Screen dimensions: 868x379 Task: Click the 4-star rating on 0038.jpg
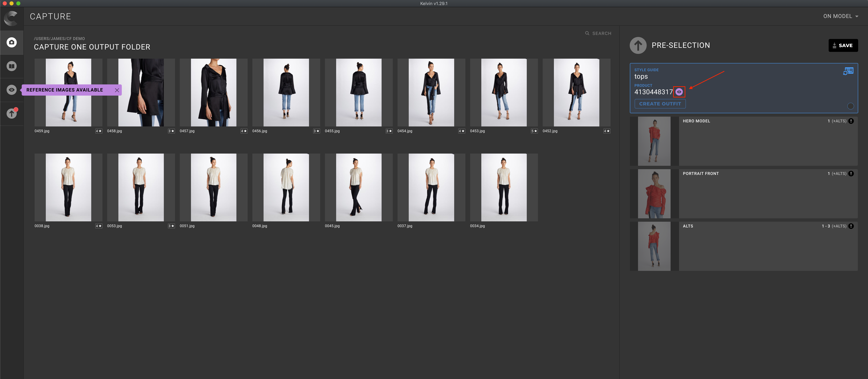pyautogui.click(x=99, y=226)
